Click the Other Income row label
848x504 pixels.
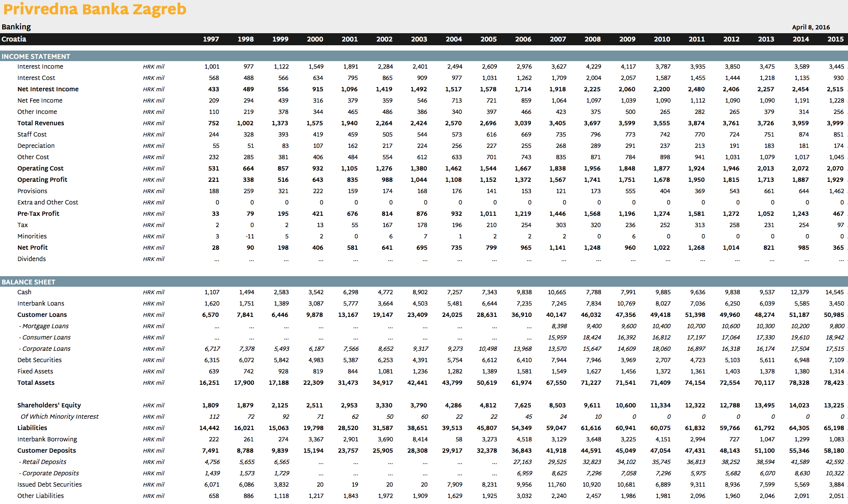pyautogui.click(x=37, y=112)
